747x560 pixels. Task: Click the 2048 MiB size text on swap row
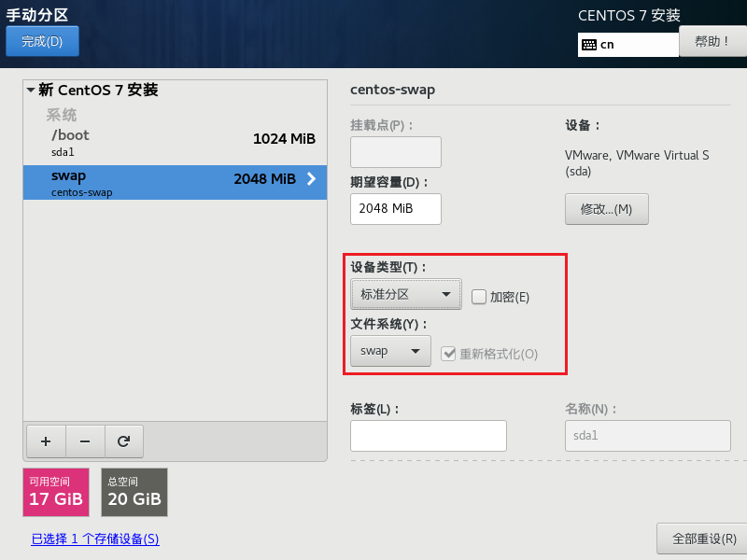(265, 179)
